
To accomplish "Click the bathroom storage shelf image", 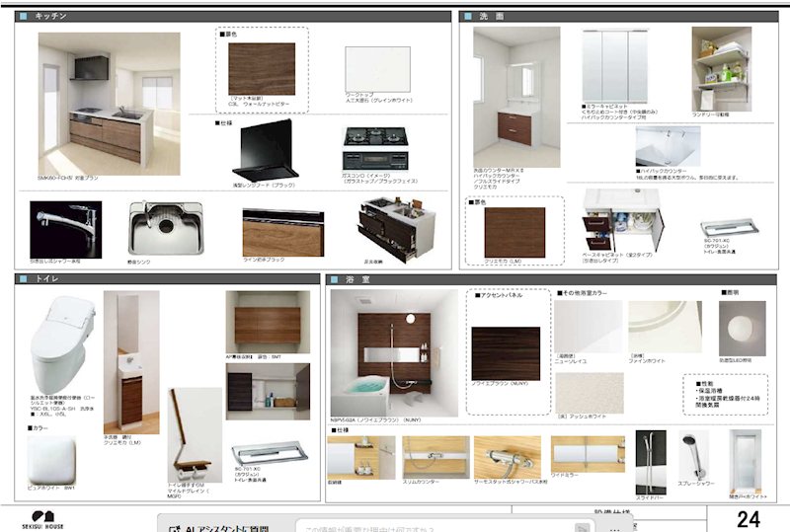I will (x=361, y=457).
